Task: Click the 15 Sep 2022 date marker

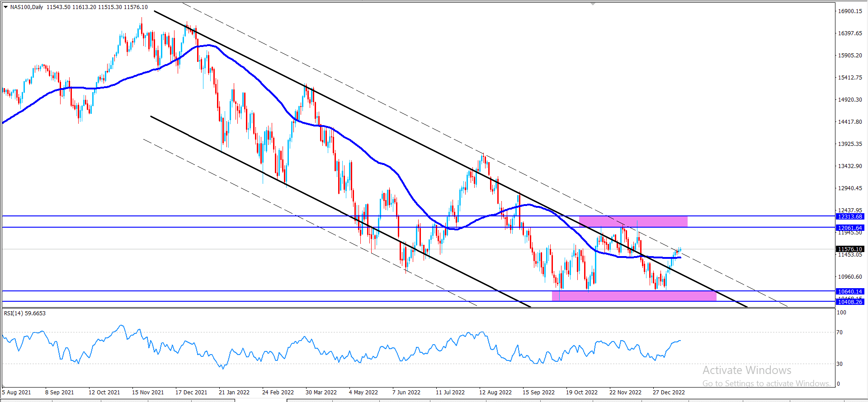Action: (538, 392)
